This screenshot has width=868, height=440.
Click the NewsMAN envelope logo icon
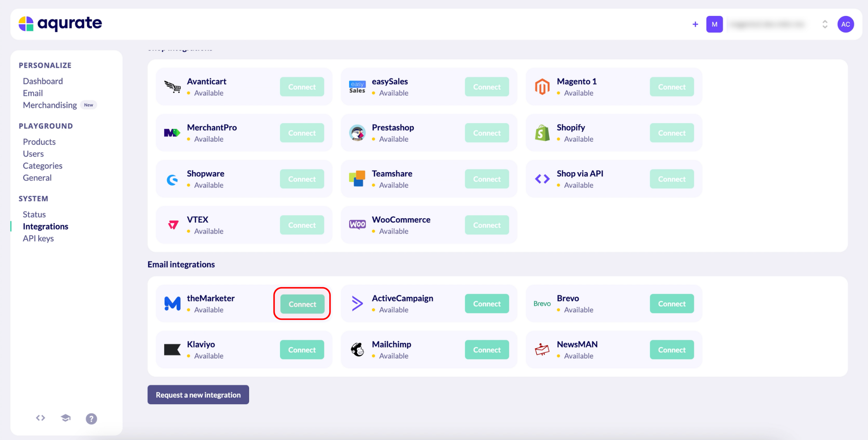pos(542,349)
